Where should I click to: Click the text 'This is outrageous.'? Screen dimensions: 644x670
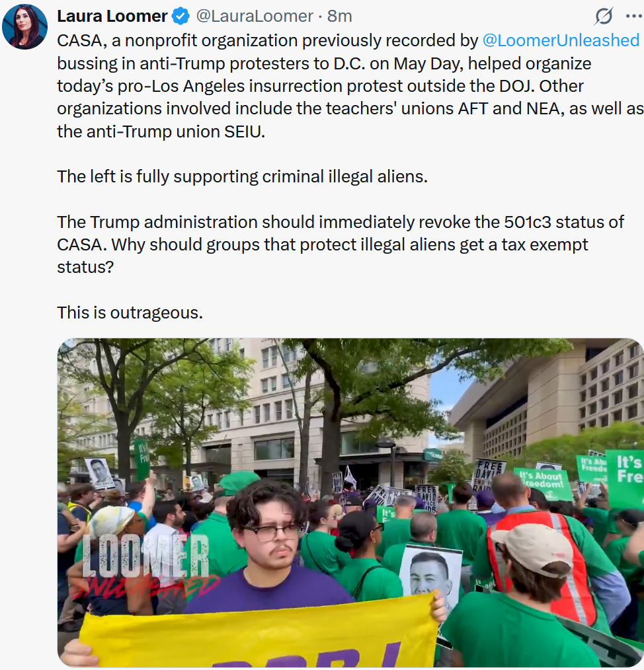click(x=130, y=313)
